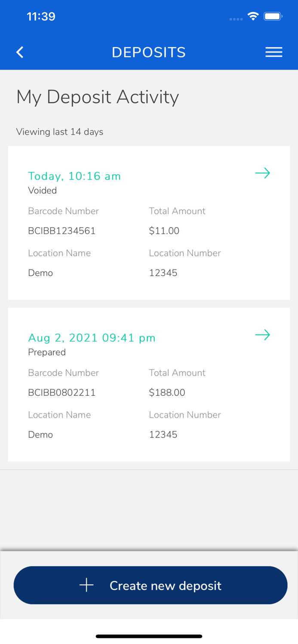Tap the 11:39 status bar clock
The image size is (298, 644).
(x=41, y=16)
